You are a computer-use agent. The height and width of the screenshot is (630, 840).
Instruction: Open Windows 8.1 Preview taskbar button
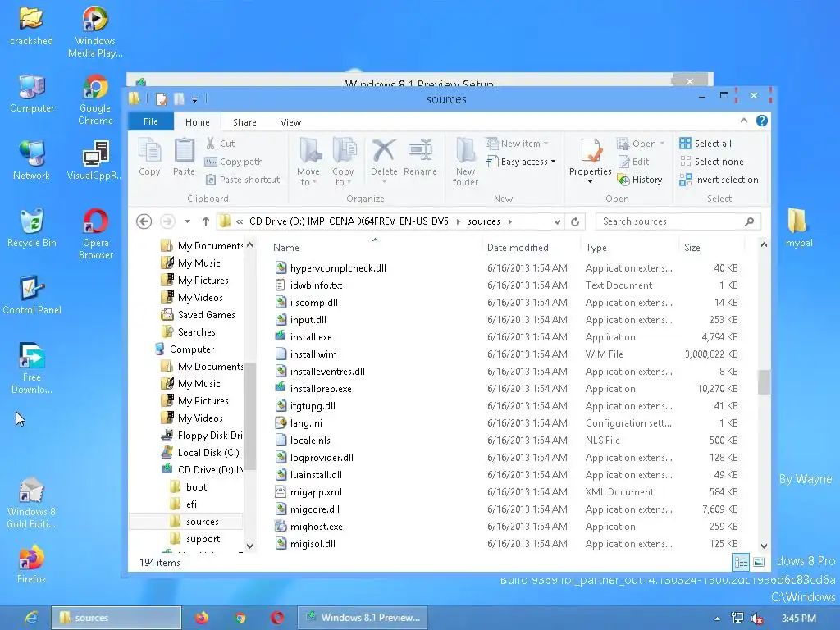pos(363,618)
